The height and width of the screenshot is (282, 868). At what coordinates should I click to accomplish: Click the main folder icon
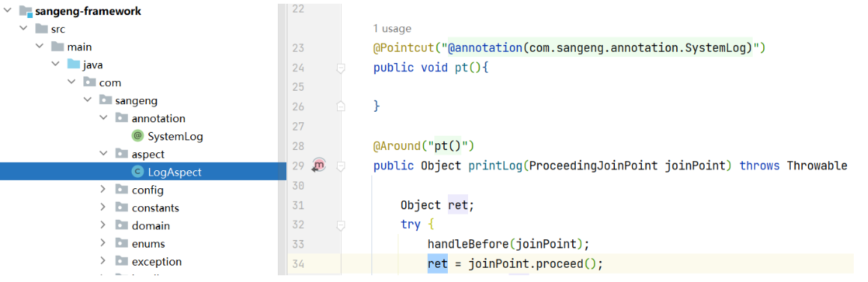58,46
